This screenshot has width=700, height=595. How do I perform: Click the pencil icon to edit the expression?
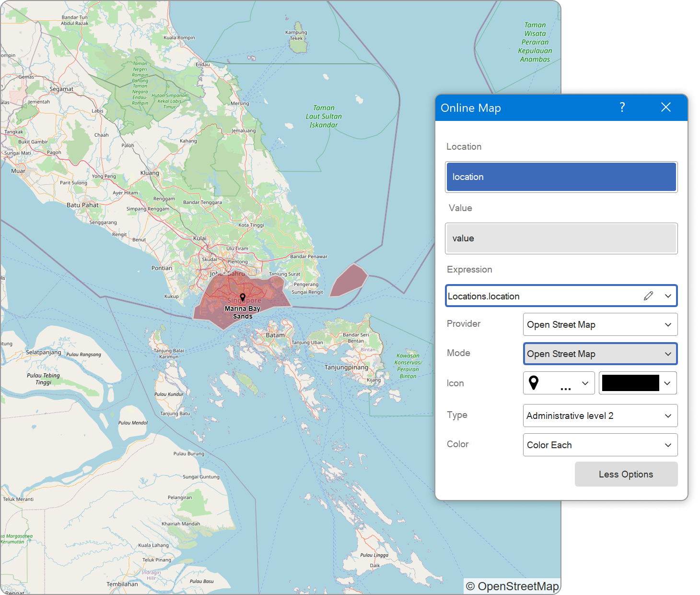pos(649,296)
